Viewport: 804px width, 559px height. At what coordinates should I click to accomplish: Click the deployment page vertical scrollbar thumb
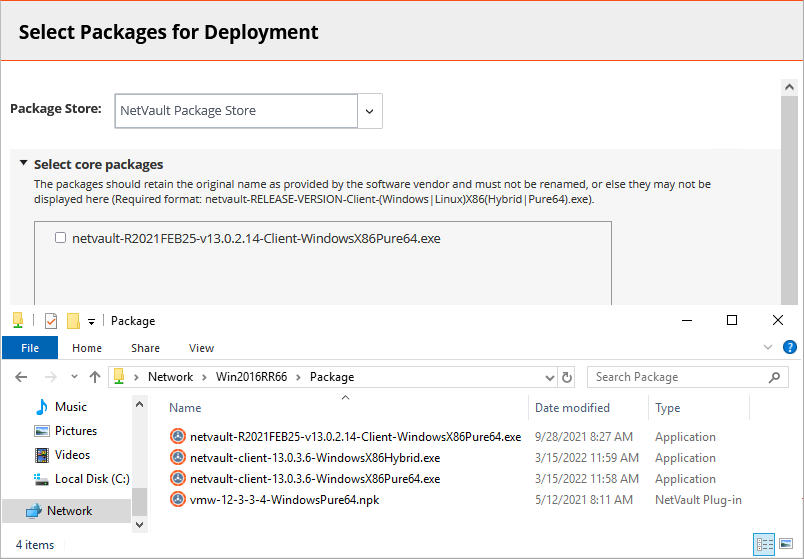click(x=789, y=200)
